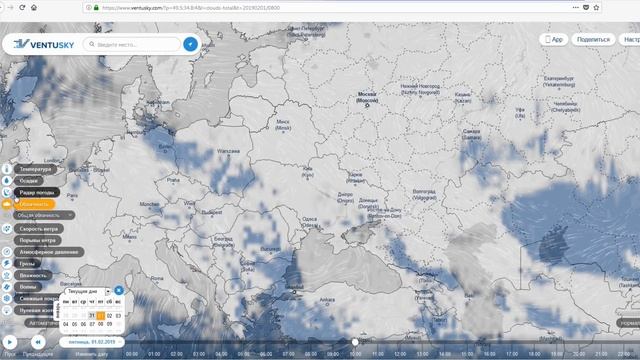Open the date selector пятница 01.02.2019
The width and height of the screenshot is (640, 360).
tap(92, 342)
